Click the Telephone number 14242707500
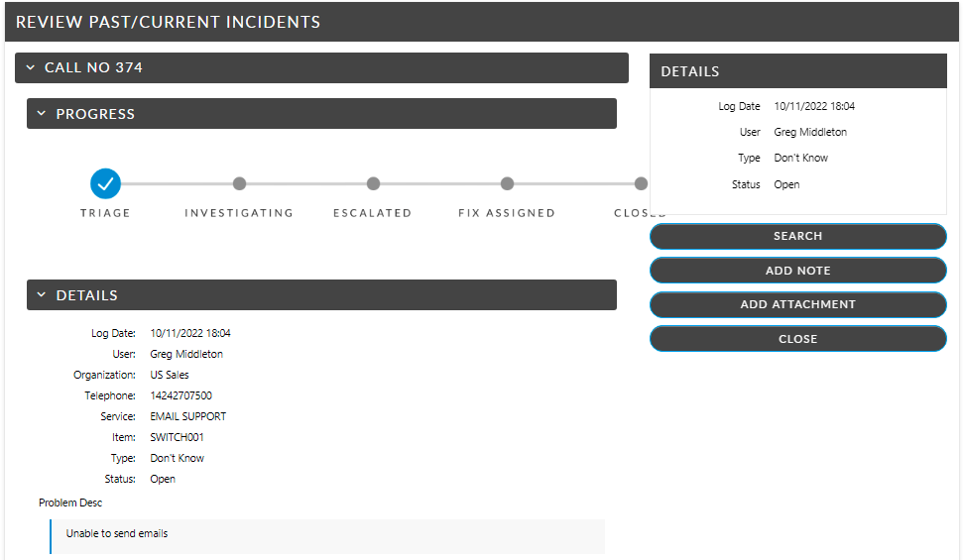The height and width of the screenshot is (560, 963). tap(181, 395)
